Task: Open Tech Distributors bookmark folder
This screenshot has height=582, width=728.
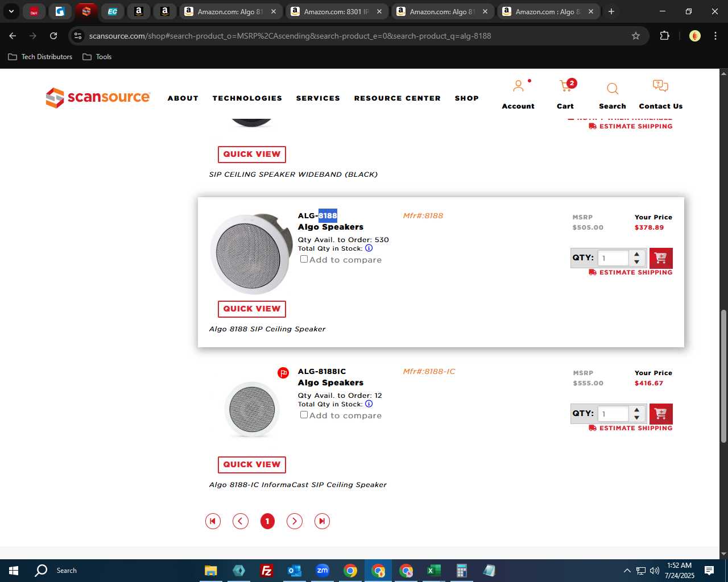Action: 40,57
